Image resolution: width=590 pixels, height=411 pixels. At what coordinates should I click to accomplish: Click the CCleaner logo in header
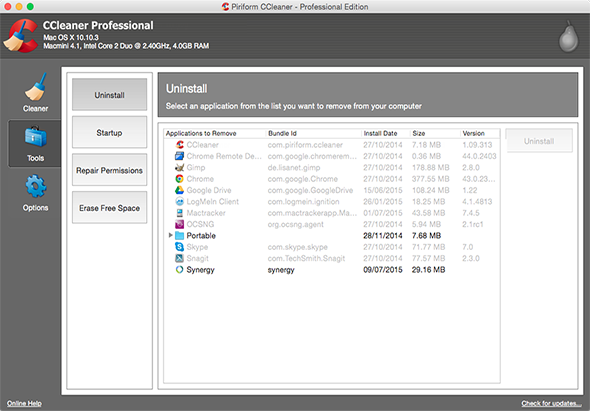20,36
